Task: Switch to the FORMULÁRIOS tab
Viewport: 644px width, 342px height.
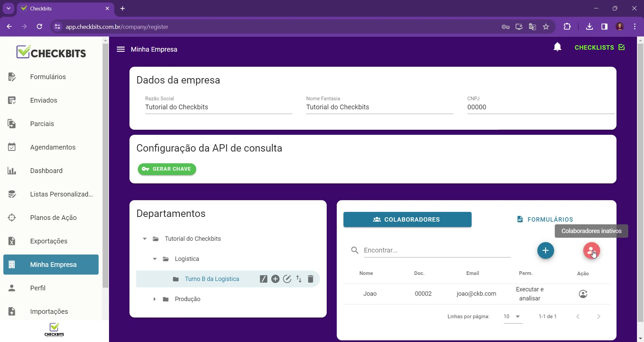Action: click(x=545, y=220)
